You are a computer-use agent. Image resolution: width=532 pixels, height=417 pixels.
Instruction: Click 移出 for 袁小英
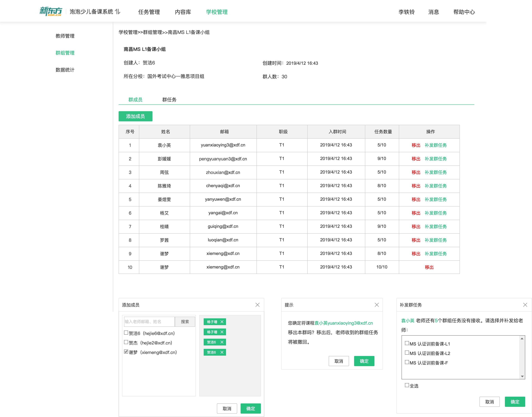tap(416, 145)
